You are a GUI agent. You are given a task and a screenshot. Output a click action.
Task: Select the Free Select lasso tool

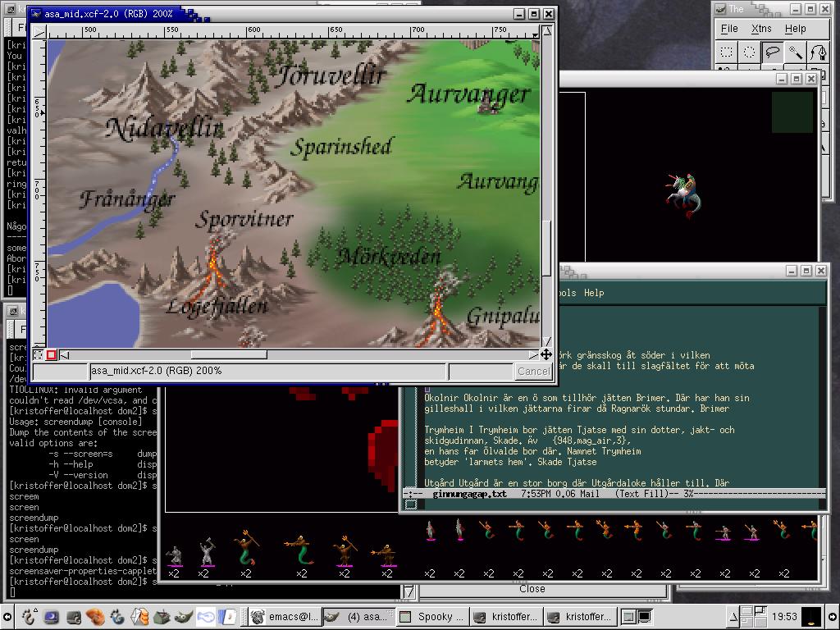pos(772,52)
